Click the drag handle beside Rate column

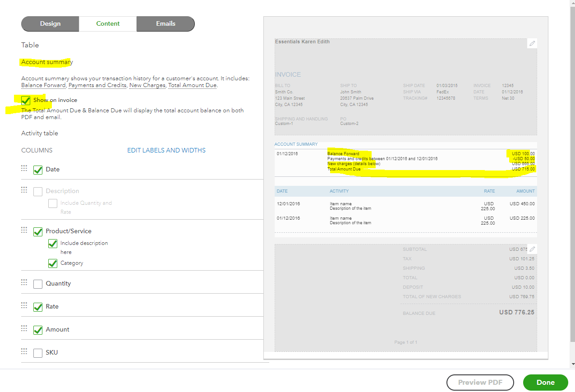pos(24,305)
